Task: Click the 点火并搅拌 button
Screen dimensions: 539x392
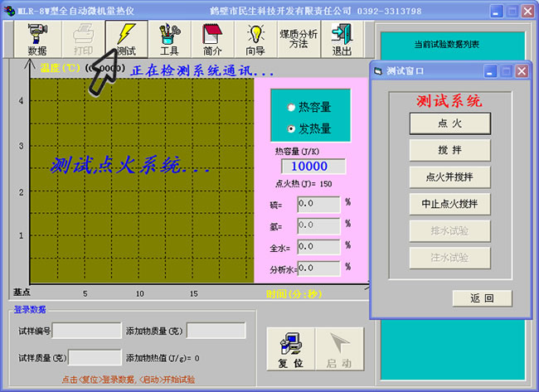Action: coord(449,177)
